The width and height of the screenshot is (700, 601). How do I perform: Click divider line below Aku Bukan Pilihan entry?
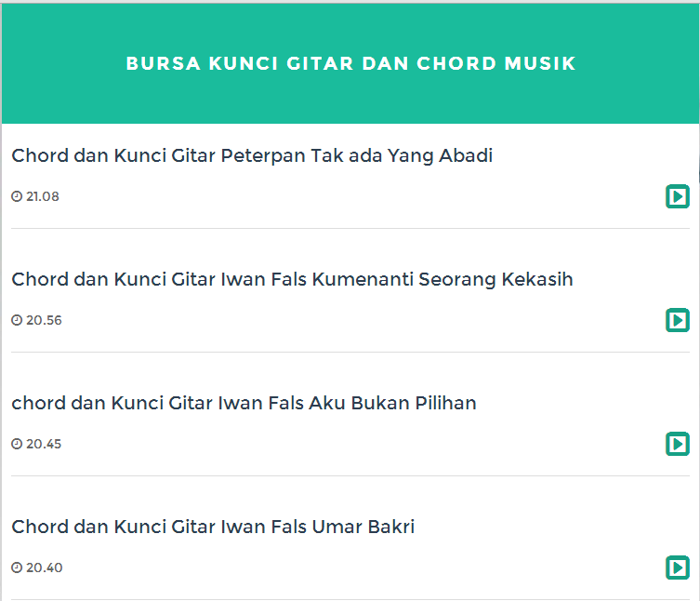pyautogui.click(x=350, y=475)
